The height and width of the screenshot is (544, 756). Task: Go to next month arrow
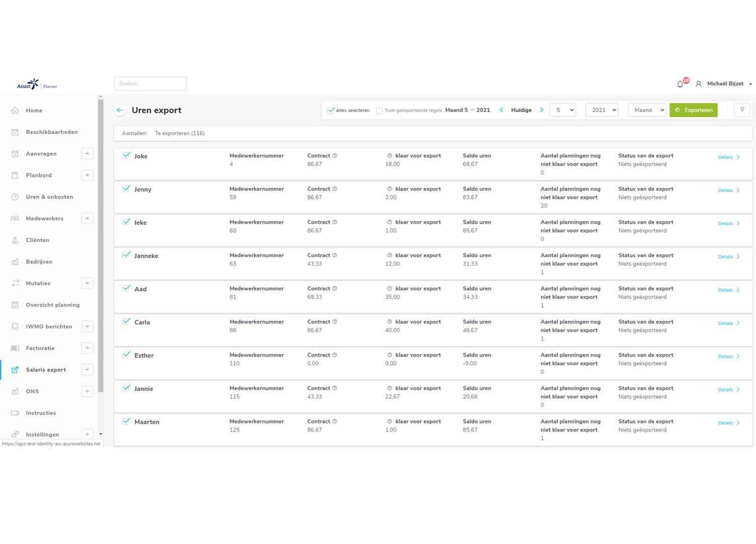(x=541, y=110)
